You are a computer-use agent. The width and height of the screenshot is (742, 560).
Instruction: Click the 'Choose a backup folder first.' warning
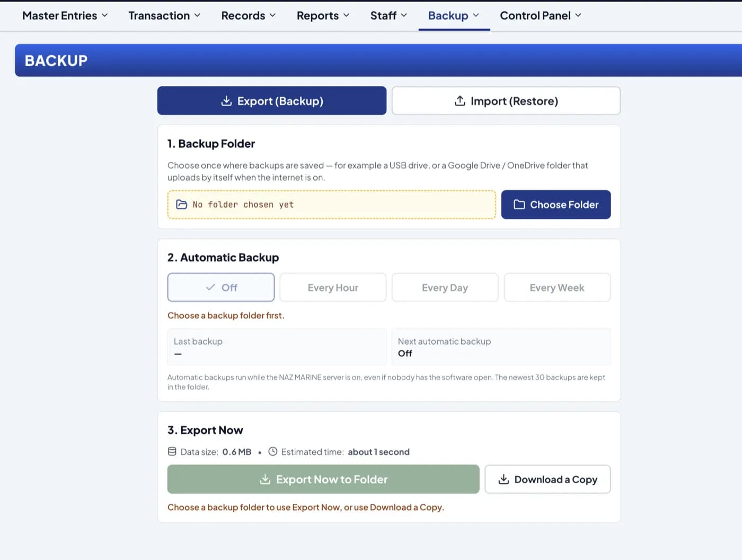coord(226,315)
